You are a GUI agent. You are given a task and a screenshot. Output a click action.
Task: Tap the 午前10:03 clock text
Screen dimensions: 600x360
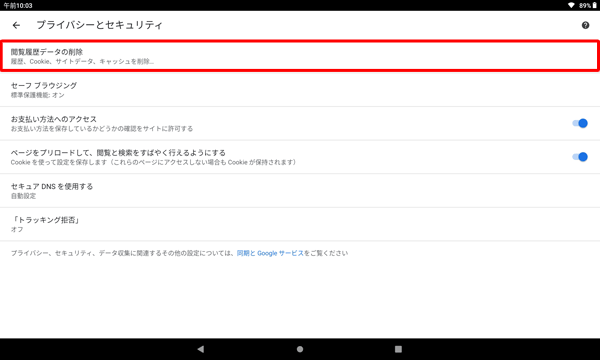coord(18,6)
